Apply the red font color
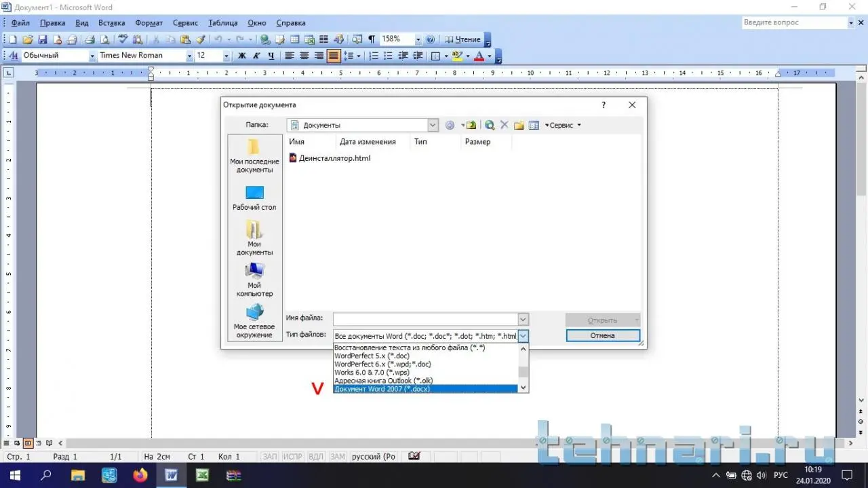The width and height of the screenshot is (868, 488). pyautogui.click(x=479, y=56)
